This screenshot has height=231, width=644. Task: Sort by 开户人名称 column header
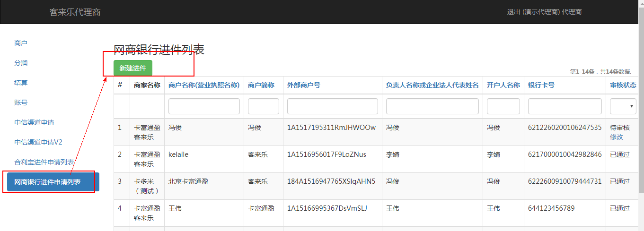pos(503,86)
